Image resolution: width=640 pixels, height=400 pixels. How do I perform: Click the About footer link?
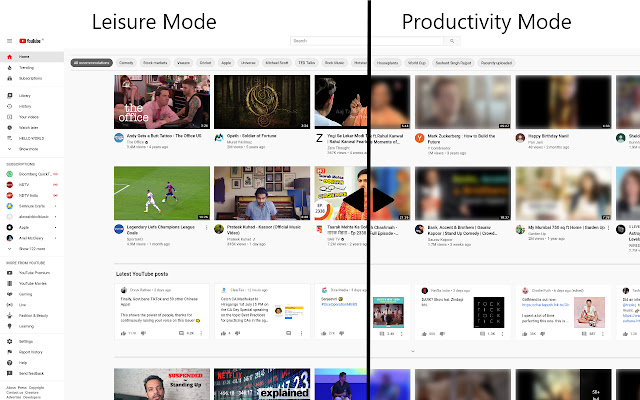(x=11, y=388)
